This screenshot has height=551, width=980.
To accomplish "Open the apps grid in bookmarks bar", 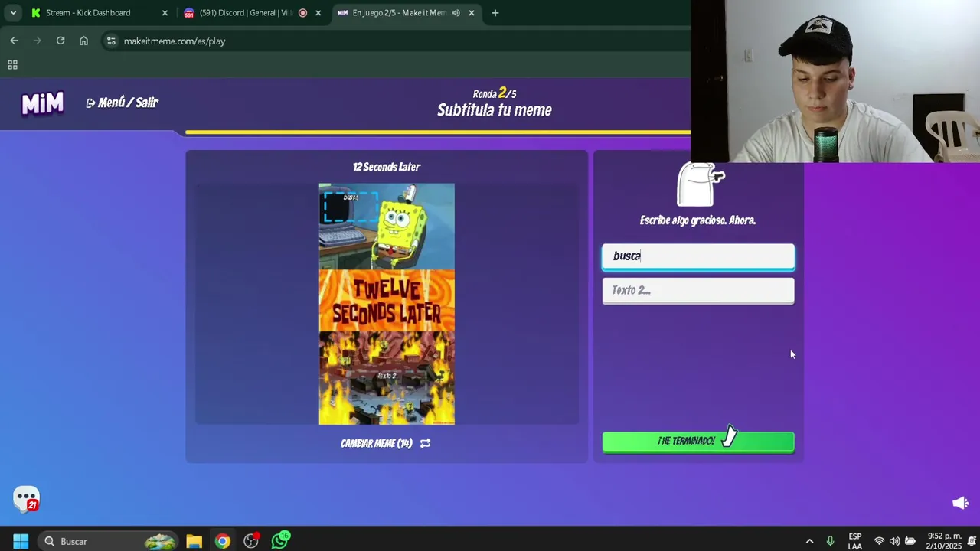I will click(12, 65).
